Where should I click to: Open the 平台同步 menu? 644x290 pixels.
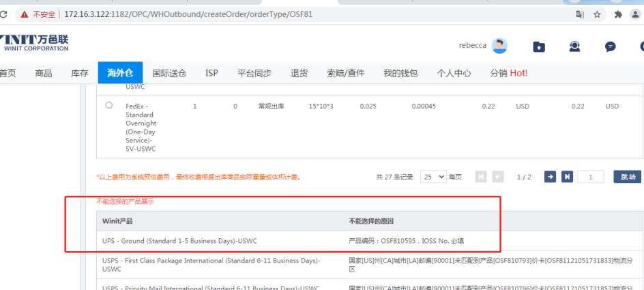point(254,73)
